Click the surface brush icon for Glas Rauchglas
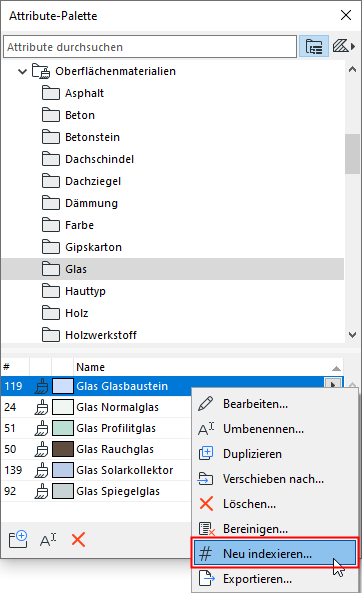 [x=41, y=449]
